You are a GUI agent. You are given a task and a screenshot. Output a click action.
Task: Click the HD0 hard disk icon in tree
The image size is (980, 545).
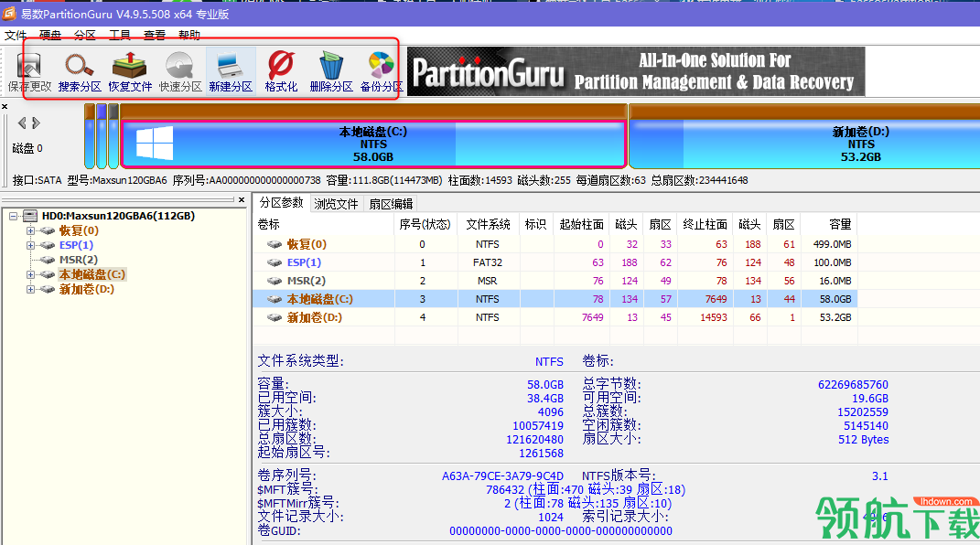[x=30, y=216]
